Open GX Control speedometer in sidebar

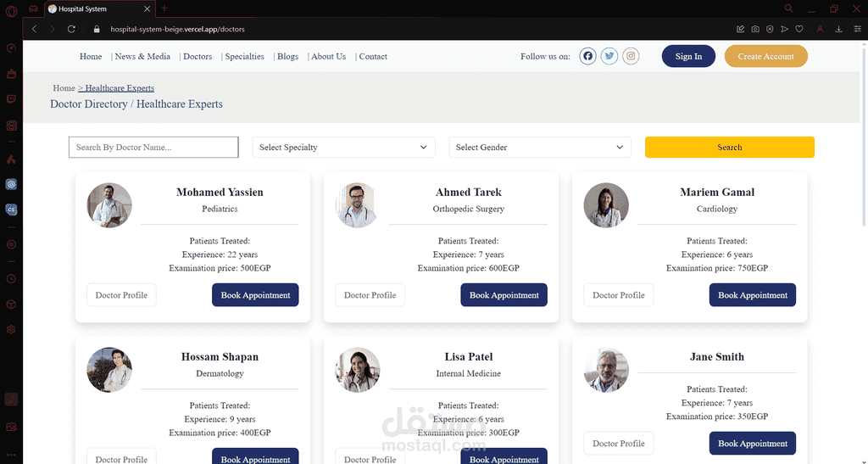(11, 48)
